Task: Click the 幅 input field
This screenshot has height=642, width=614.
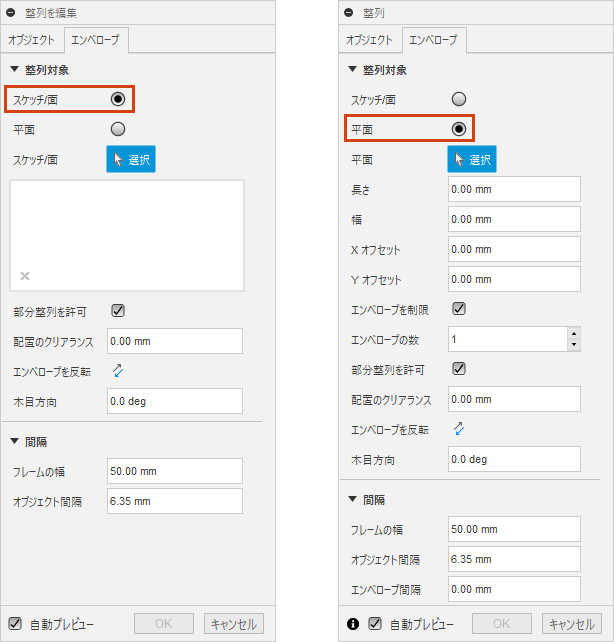Action: 514,219
